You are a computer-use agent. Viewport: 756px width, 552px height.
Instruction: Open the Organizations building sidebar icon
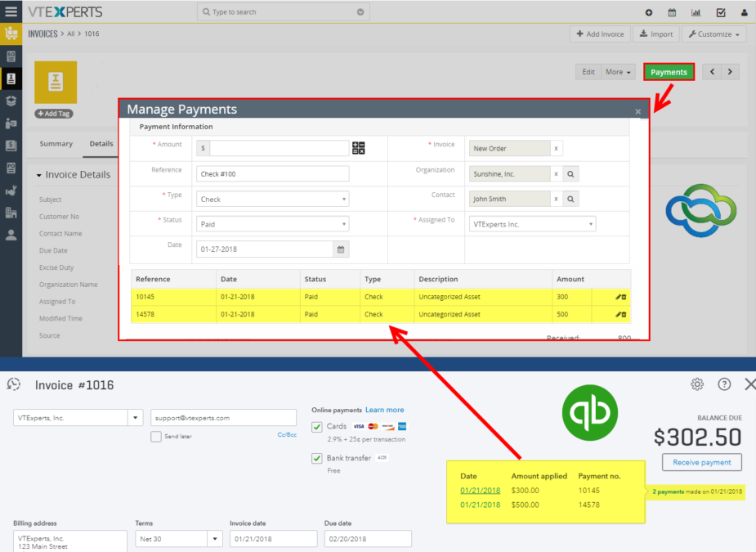tap(11, 213)
